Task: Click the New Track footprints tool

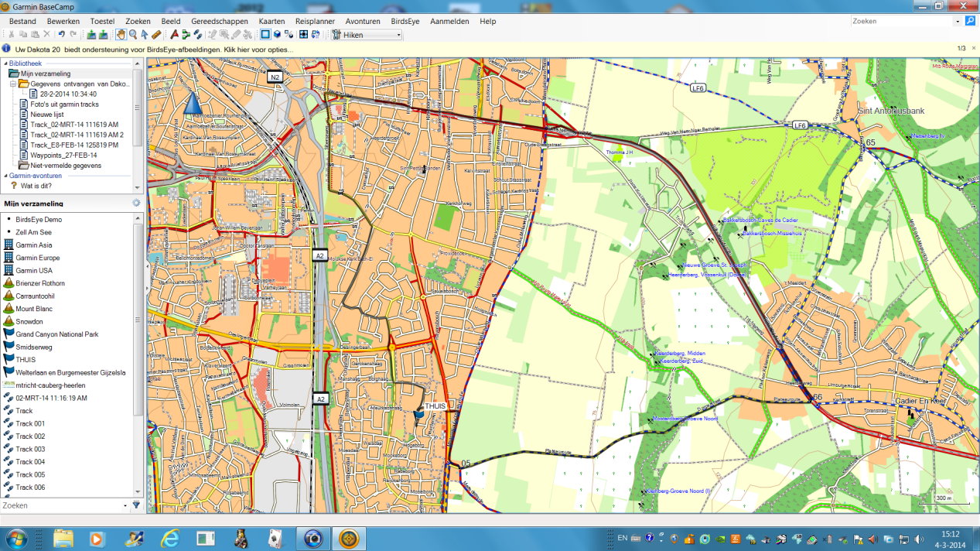Action: coord(197,34)
